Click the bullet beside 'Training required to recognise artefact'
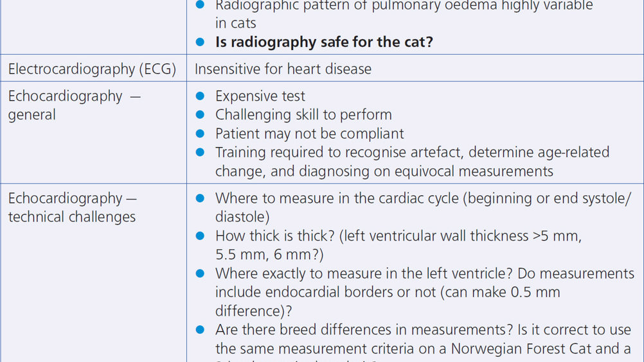Viewport: 644px width, 362px height. click(x=200, y=152)
